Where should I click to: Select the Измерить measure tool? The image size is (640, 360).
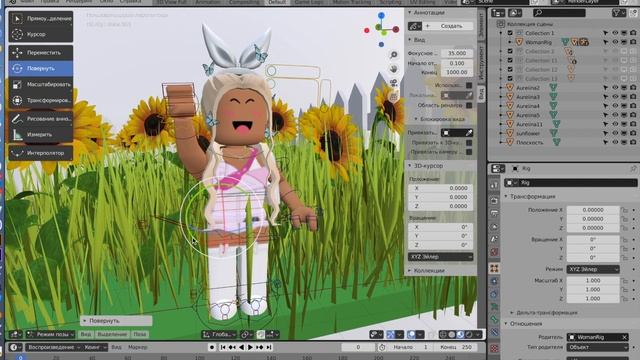[x=41, y=134]
